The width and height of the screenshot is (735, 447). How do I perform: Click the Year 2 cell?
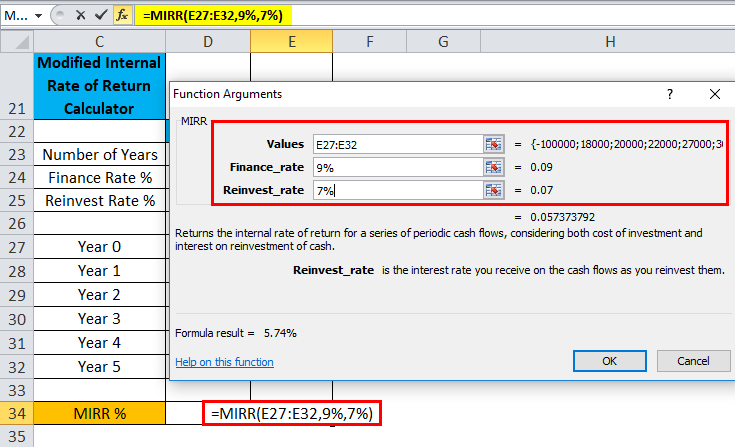point(99,295)
